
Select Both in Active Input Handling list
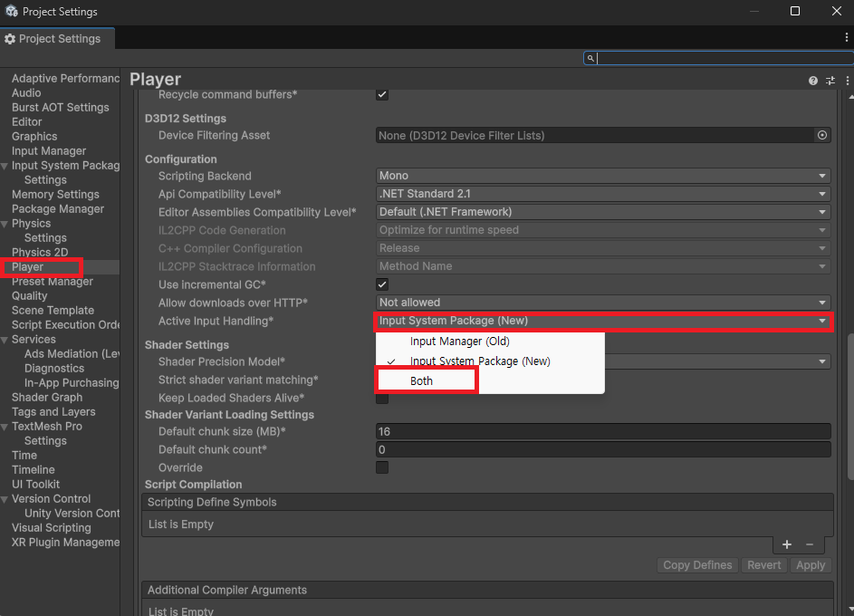[422, 381]
